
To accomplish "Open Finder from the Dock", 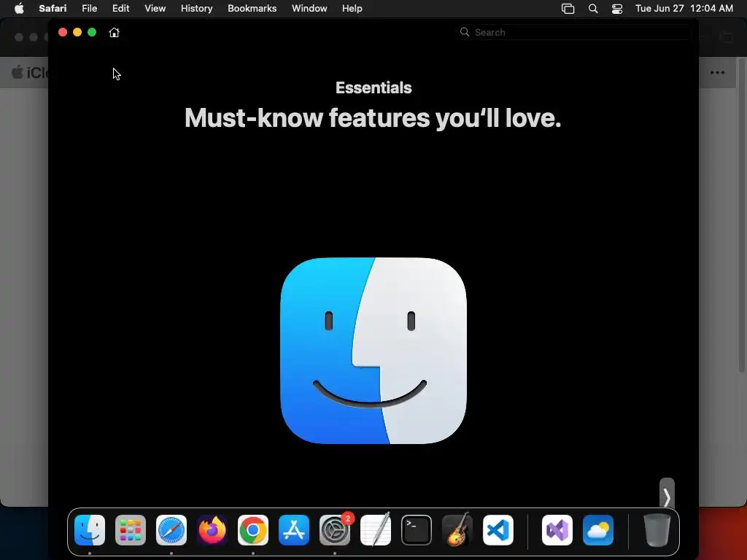I will 90,530.
